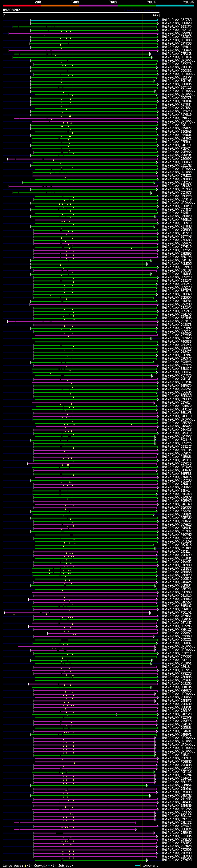Screen dimensions: 197x868
Task: Select hit label UniRef100_Q7UEZ2
Action: coord(177,176)
